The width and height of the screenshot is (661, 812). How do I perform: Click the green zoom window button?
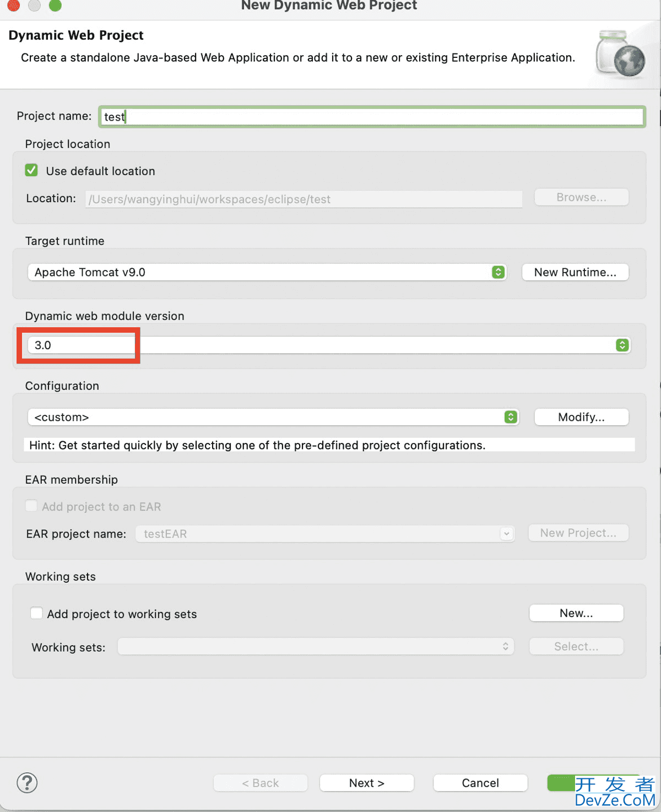[55, 6]
